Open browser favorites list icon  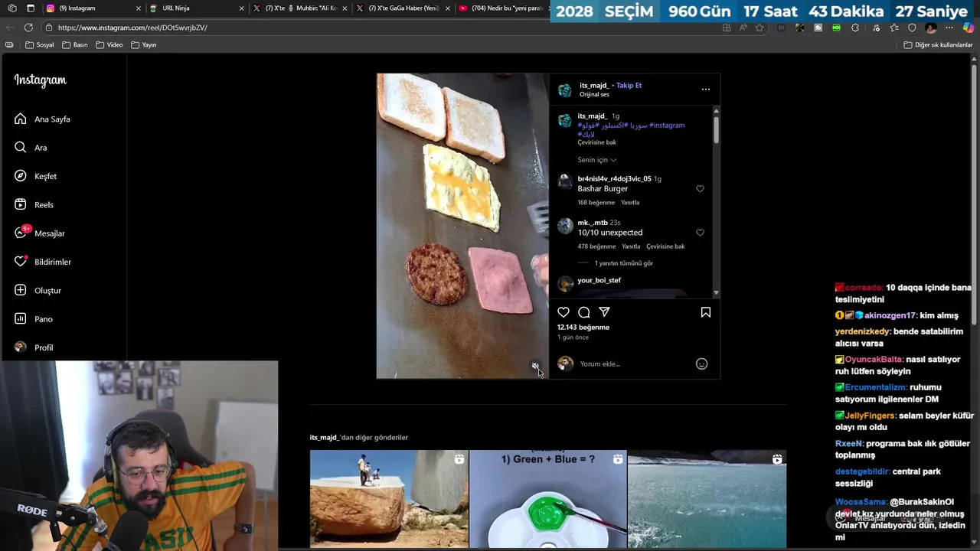893,28
